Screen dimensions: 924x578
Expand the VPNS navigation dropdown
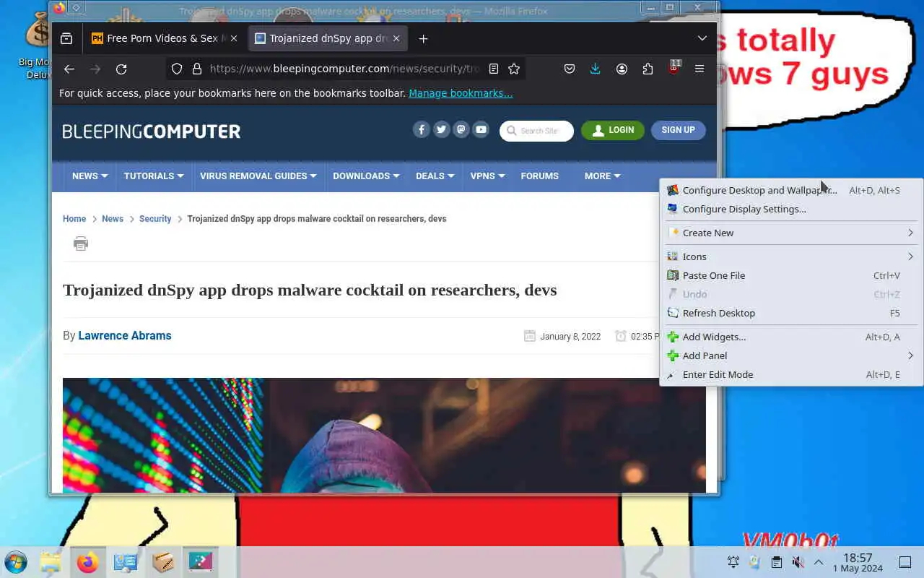point(487,176)
